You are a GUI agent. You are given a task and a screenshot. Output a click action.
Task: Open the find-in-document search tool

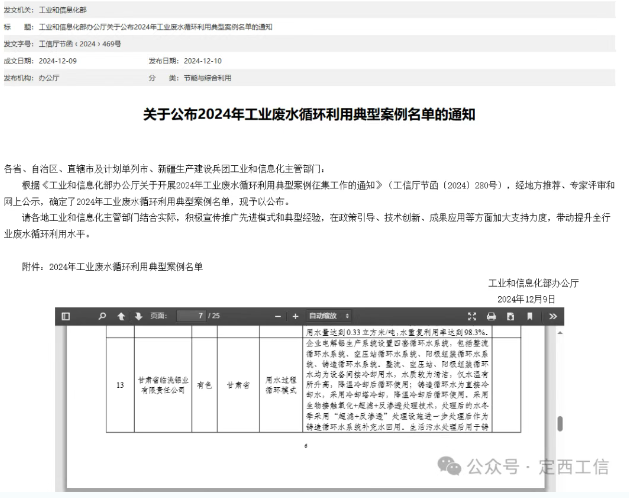[98, 316]
